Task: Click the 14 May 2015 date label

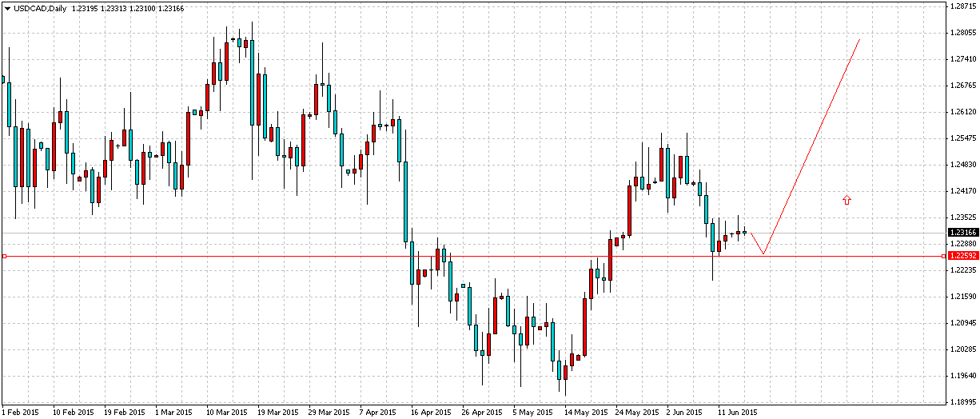Action: [585, 413]
